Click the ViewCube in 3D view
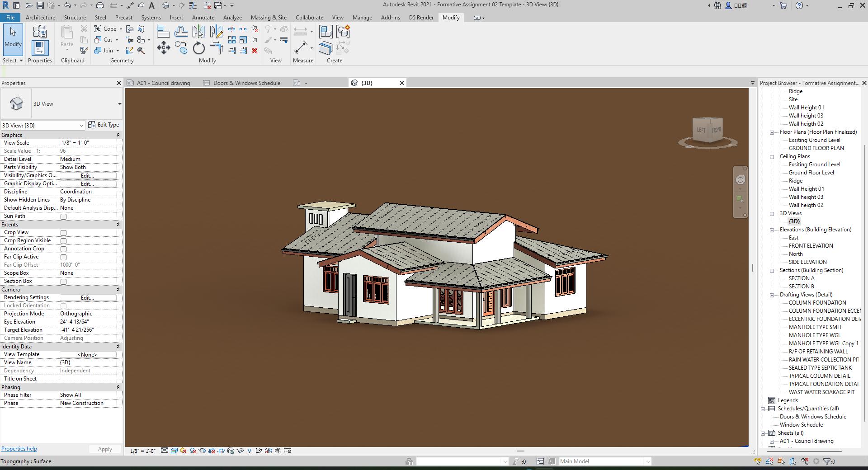This screenshot has height=470, width=868. 708,131
